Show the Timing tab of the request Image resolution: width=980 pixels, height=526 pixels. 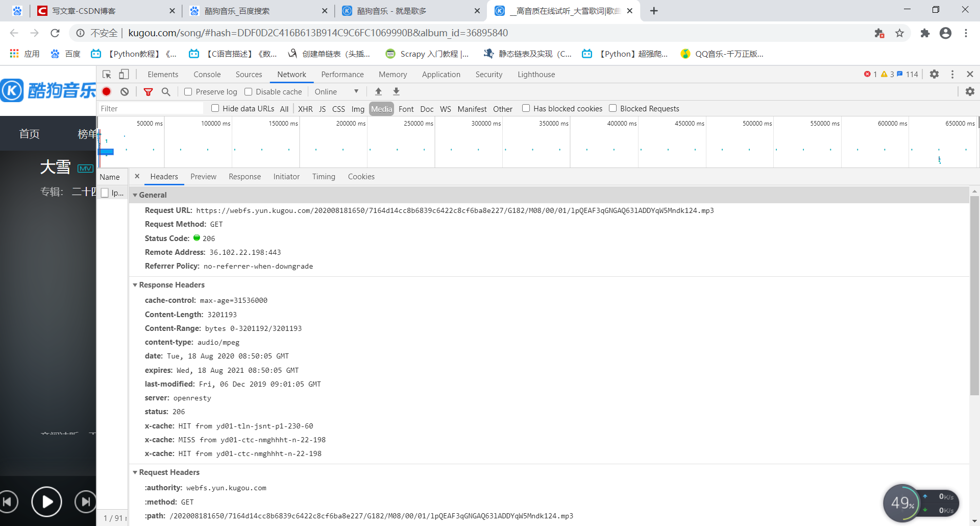pos(324,177)
